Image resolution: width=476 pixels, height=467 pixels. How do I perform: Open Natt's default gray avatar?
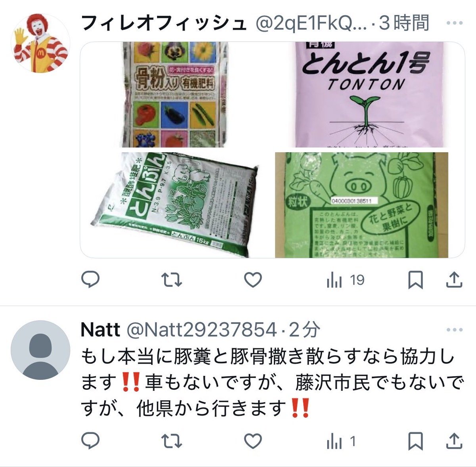40,350
